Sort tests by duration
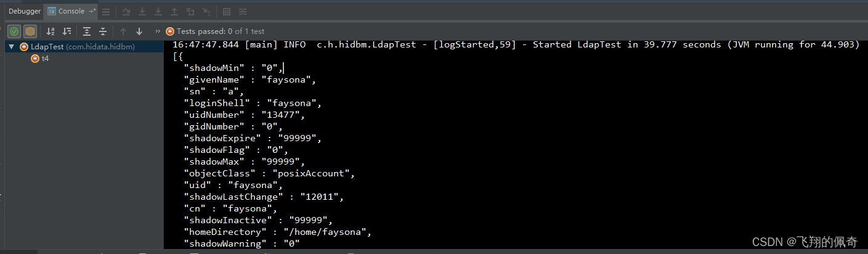This screenshot has width=868, height=254. click(x=67, y=31)
